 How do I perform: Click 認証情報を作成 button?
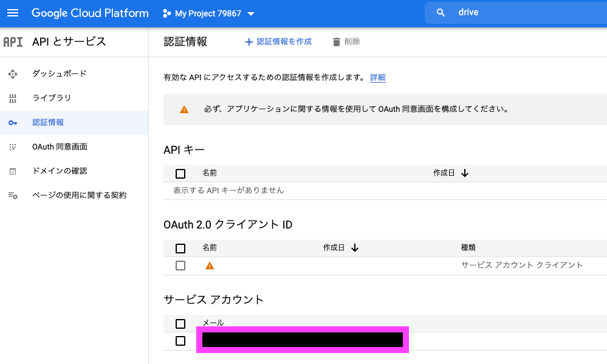278,41
